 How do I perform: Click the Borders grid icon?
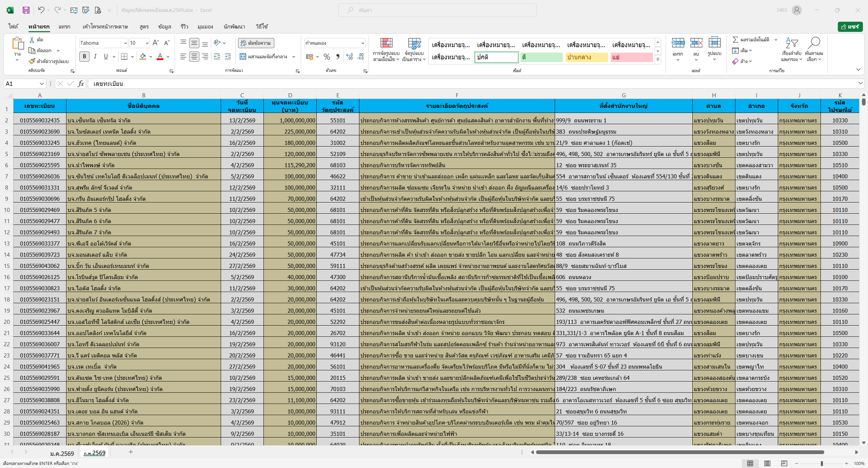pyautogui.click(x=124, y=57)
